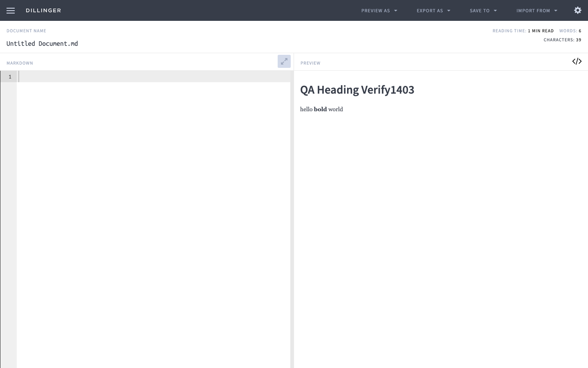Open the hamburger sidebar menu
Viewport: 588px width, 368px height.
(x=11, y=11)
